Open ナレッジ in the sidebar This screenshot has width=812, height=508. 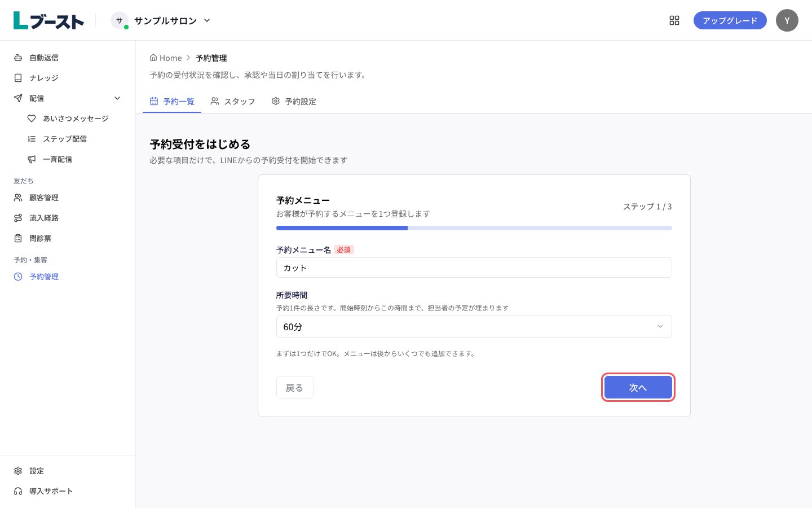click(68, 78)
